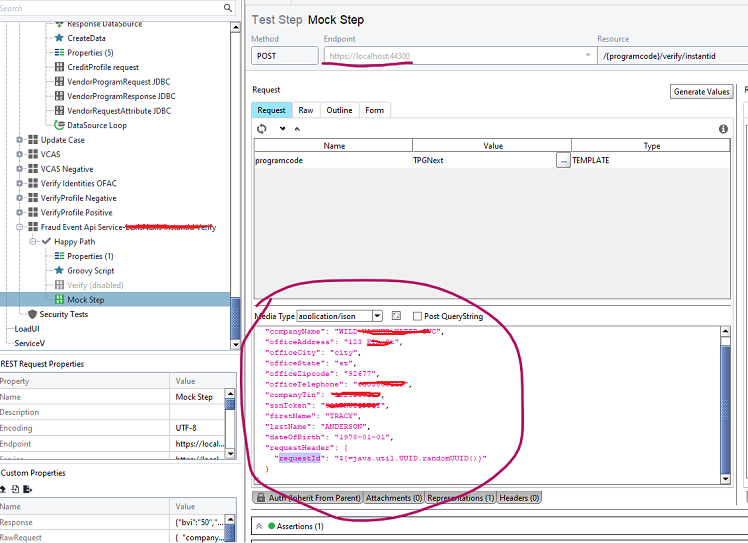Expand the Assertions panel chevron

[259, 526]
